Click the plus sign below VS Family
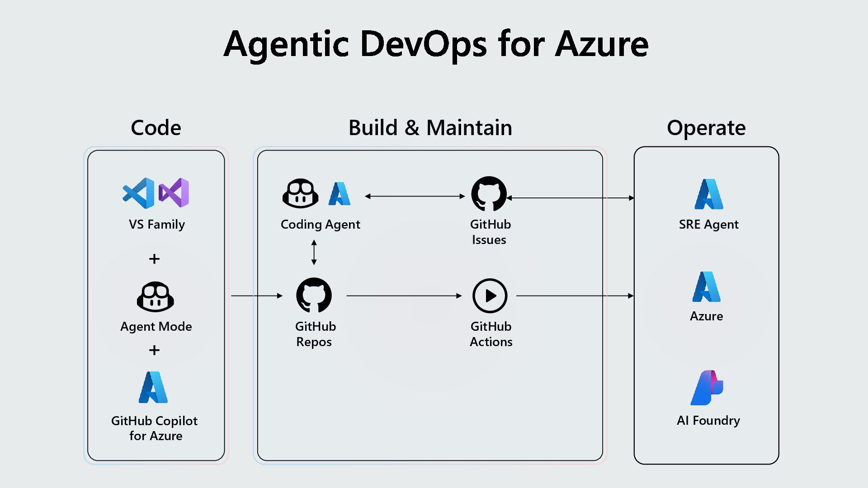 (x=154, y=259)
